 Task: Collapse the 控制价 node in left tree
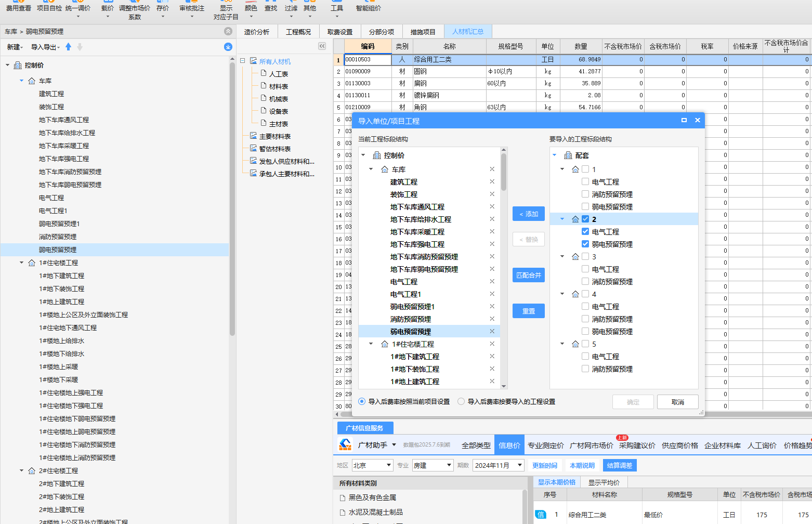7,65
